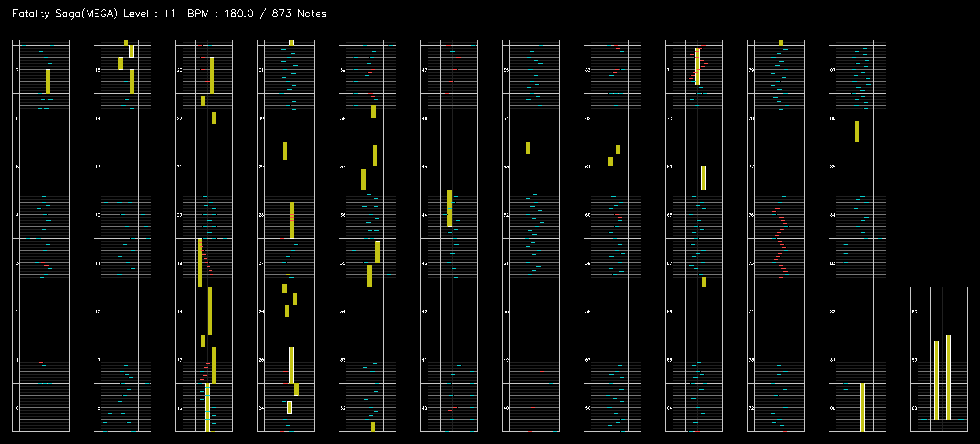Select measure number 88 label

915,408
